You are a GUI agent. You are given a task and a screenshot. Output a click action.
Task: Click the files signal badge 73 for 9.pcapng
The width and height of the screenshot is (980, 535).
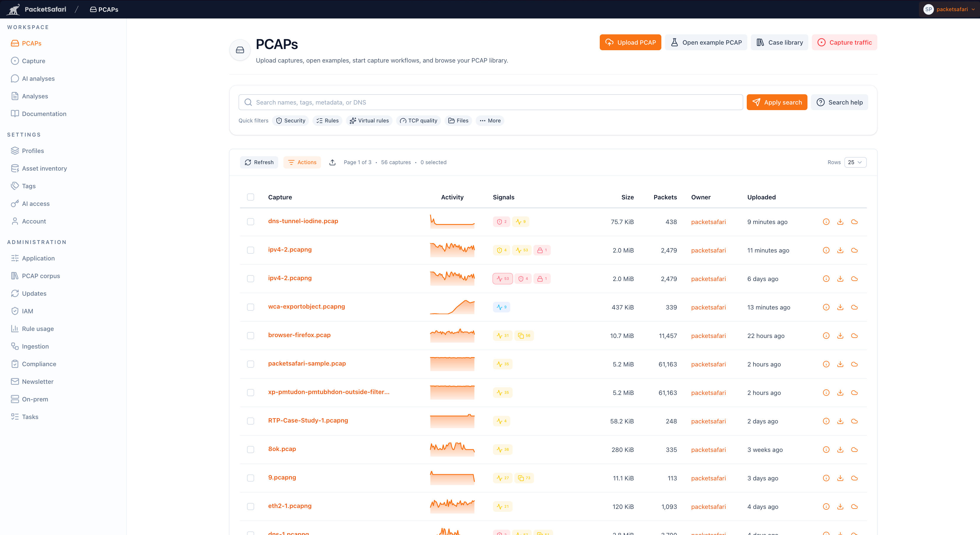click(x=524, y=478)
